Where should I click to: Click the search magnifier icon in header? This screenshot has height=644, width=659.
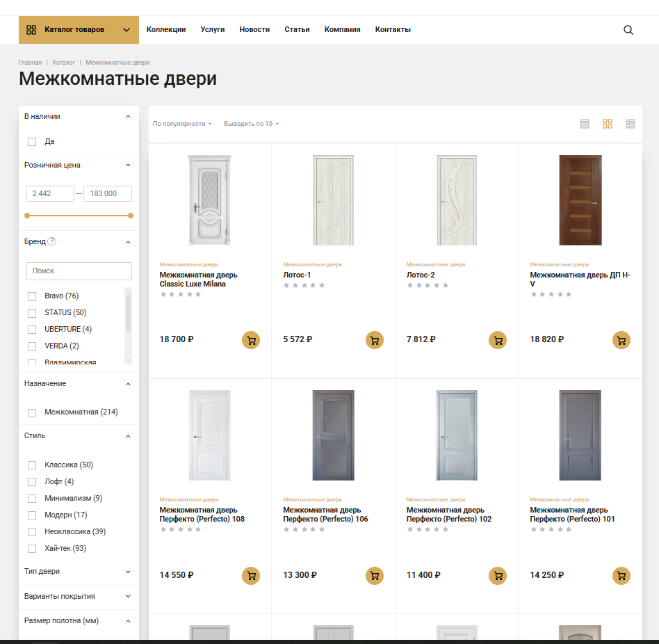pyautogui.click(x=628, y=30)
